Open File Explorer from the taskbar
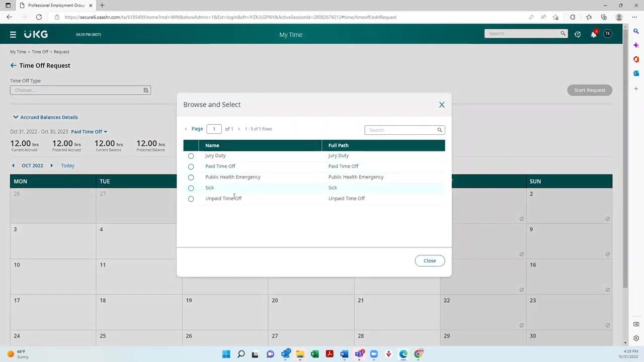Viewport: 644px width, 362px height. 300,354
